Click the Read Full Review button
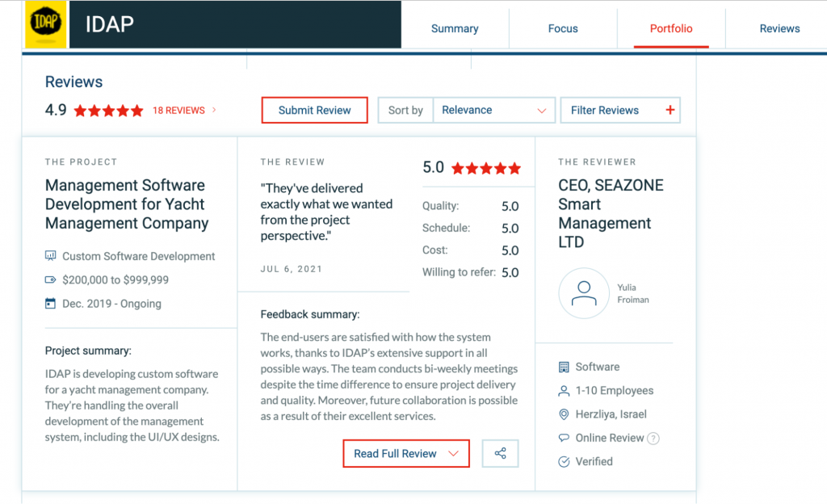 [406, 453]
